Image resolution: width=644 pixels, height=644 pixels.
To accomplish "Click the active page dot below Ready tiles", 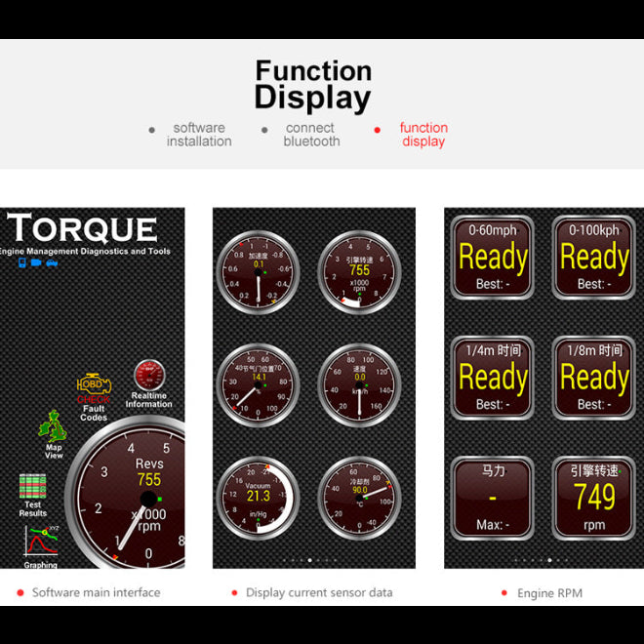I will tap(549, 560).
